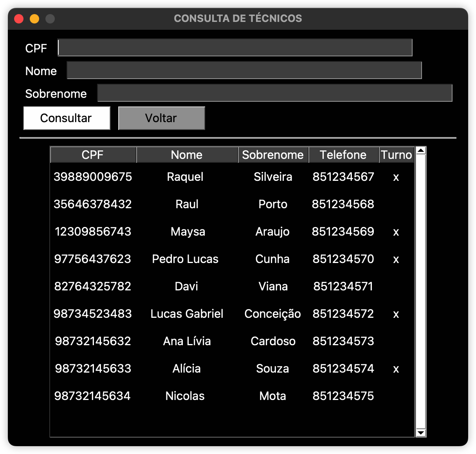Select CPF 98732145633 cell
Screen dimensions: 476x454
tap(93, 369)
